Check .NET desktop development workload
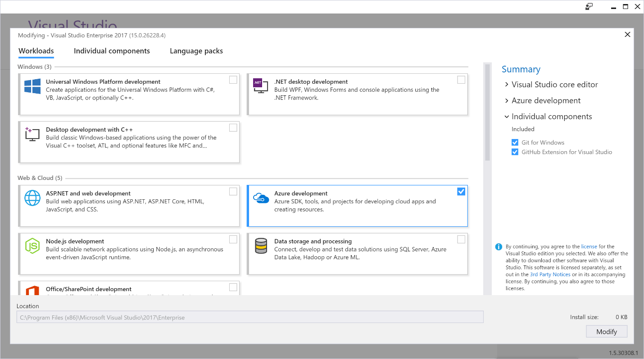644x359 pixels. click(x=461, y=80)
